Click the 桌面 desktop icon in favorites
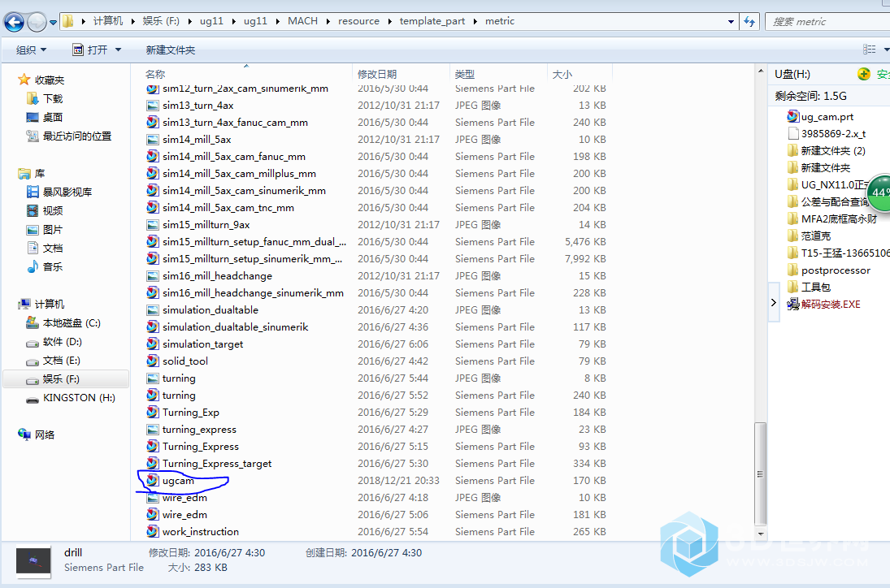Screen dimensions: 890x588 (33, 118)
